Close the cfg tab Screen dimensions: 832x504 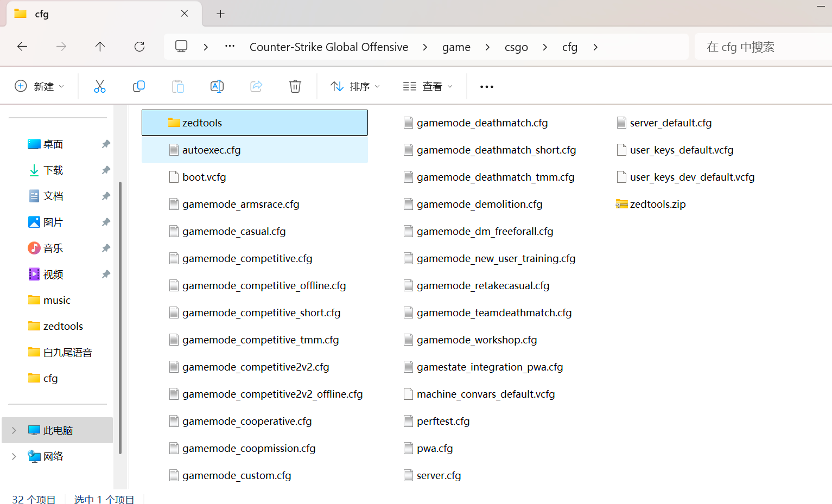pyautogui.click(x=185, y=14)
